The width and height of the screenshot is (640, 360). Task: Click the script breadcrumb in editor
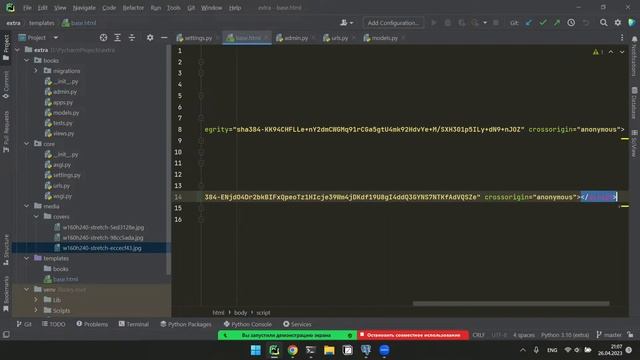point(263,313)
